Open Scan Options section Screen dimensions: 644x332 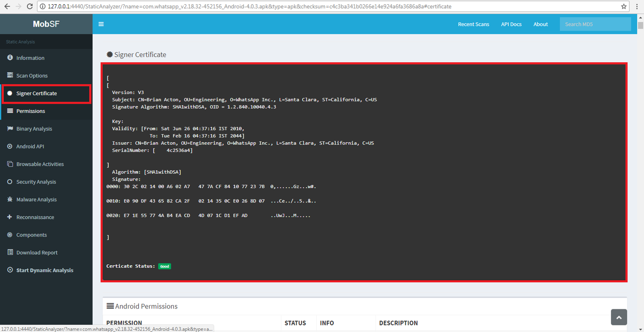click(x=32, y=76)
